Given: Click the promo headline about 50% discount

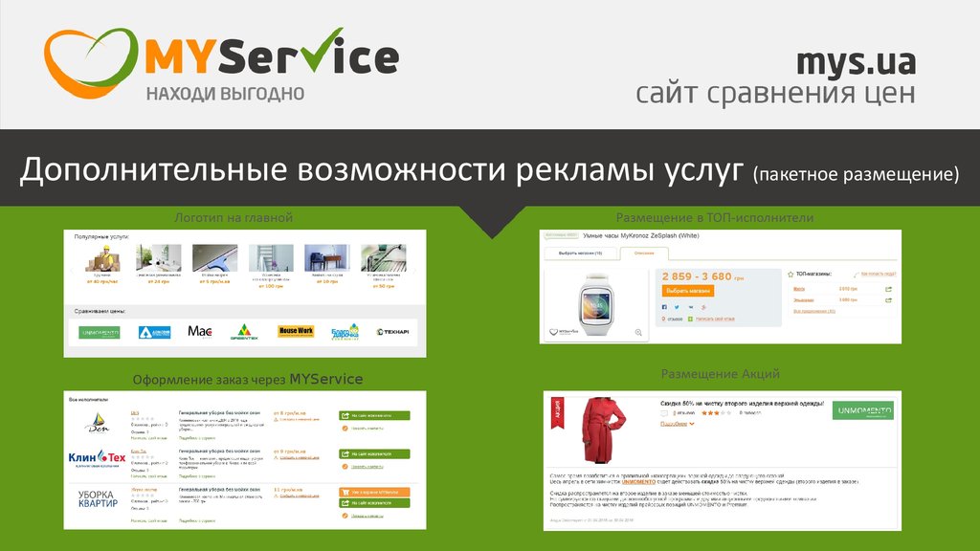Looking at the screenshot, I should click(742, 404).
